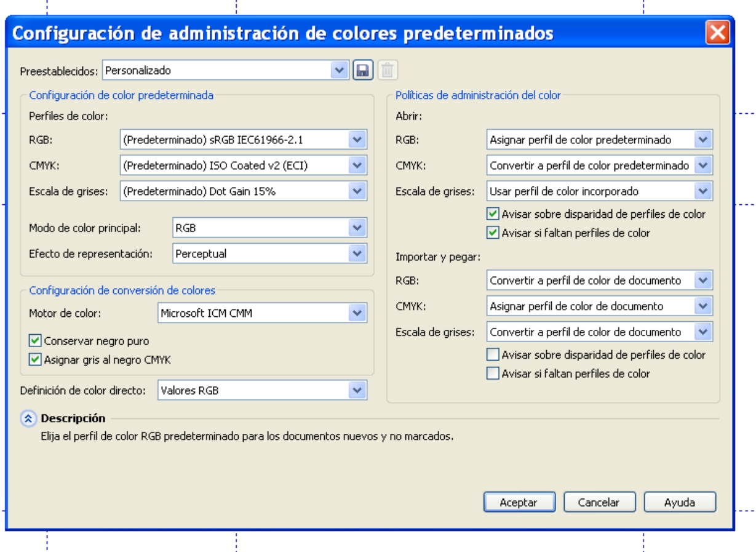Open Importar y pegar Escala de grises dropdown
Viewport: 756px width, 552px height.
pos(600,332)
